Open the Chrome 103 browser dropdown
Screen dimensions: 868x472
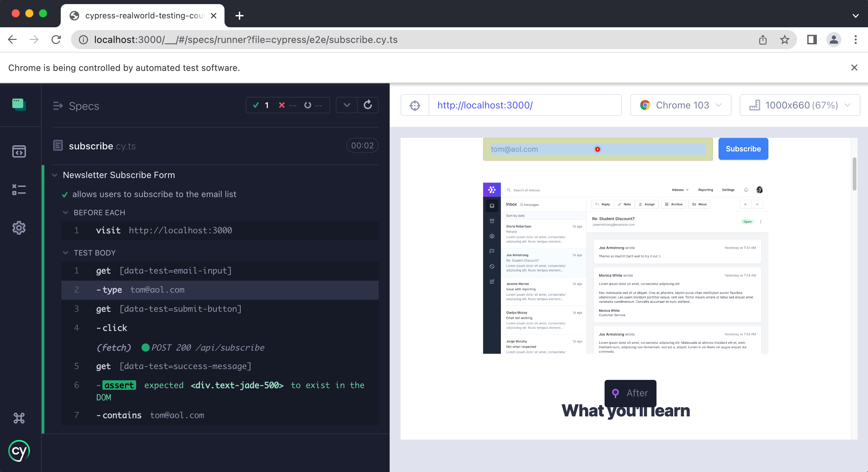(680, 105)
